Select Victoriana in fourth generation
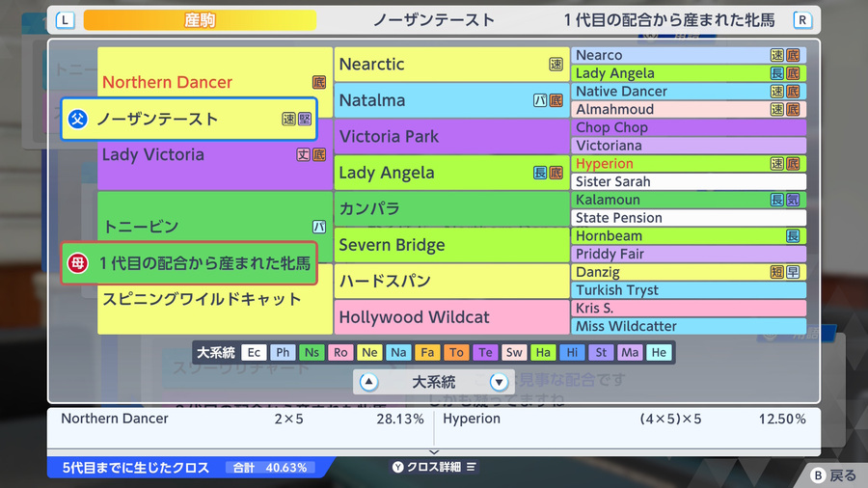This screenshot has height=488, width=868. [689, 146]
